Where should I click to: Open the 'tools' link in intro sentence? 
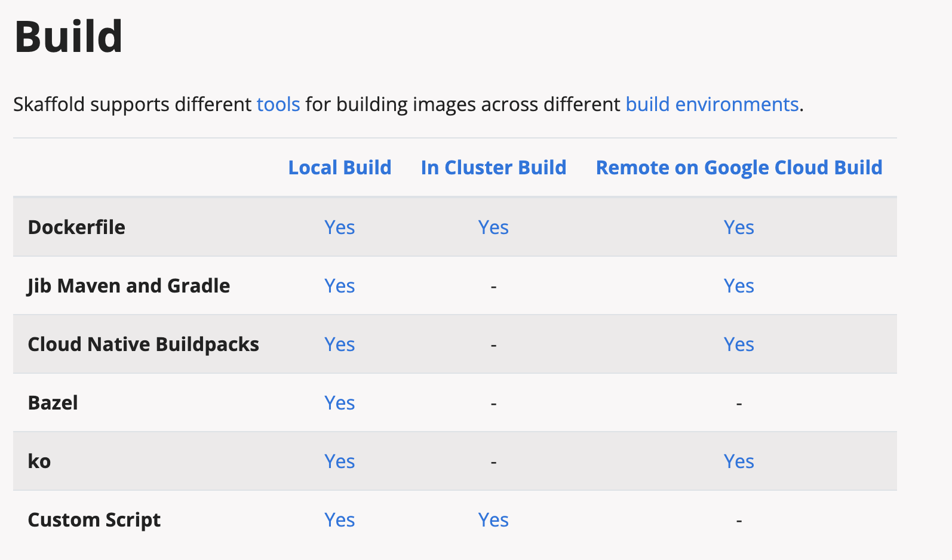[278, 104]
